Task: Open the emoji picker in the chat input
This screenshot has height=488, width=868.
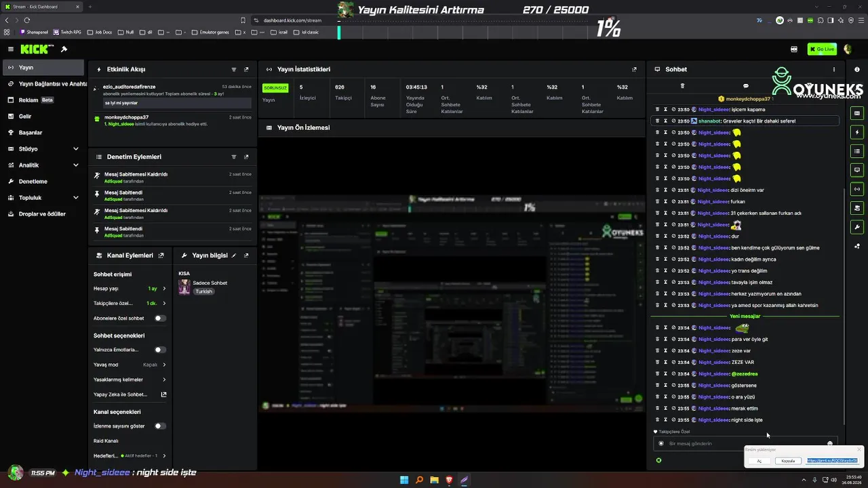Action: pyautogui.click(x=829, y=444)
